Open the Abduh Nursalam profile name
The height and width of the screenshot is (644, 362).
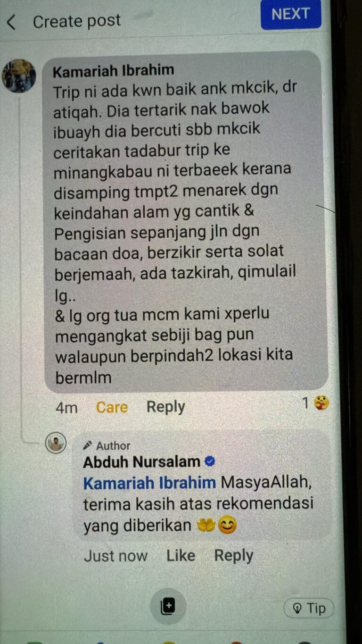pos(142,462)
